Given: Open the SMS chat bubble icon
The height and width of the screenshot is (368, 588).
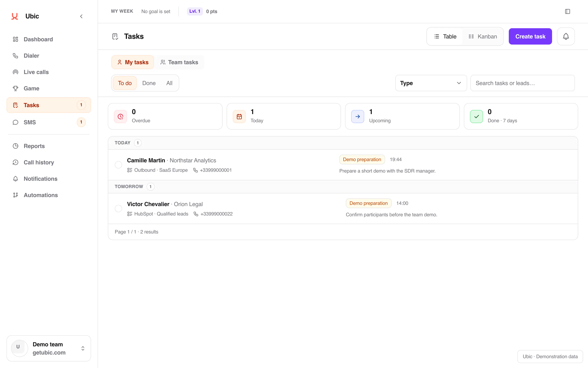Looking at the screenshot, I should (x=16, y=122).
